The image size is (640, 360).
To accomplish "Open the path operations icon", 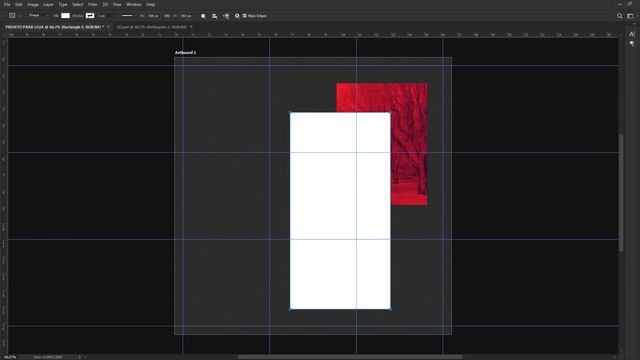I will pos(203,16).
